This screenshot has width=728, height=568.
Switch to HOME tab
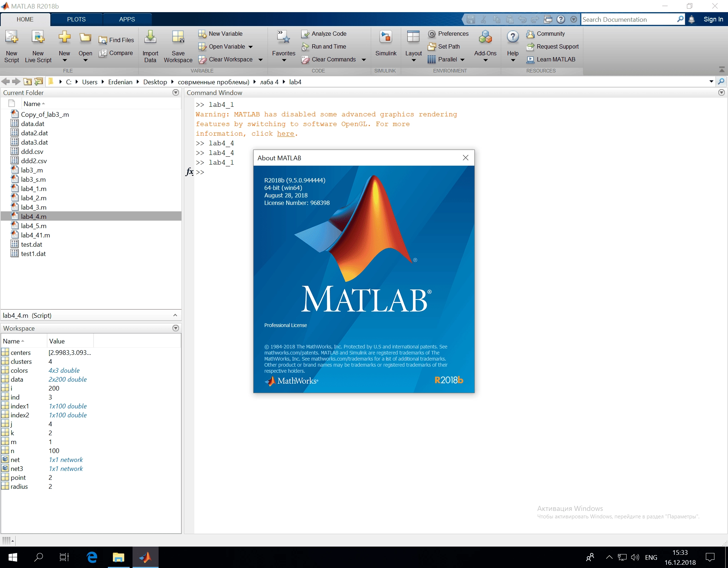[25, 19]
